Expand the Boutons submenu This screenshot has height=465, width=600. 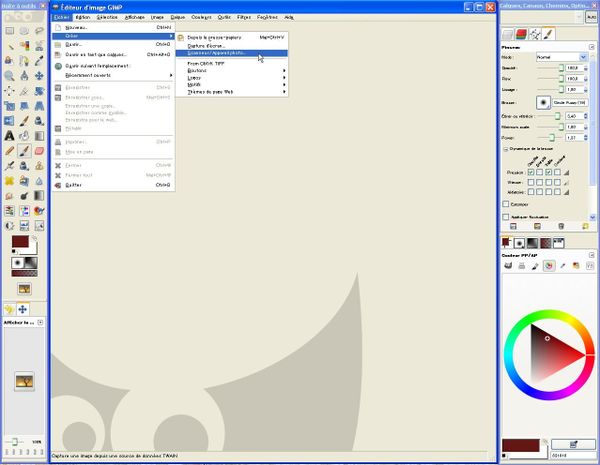[x=232, y=71]
